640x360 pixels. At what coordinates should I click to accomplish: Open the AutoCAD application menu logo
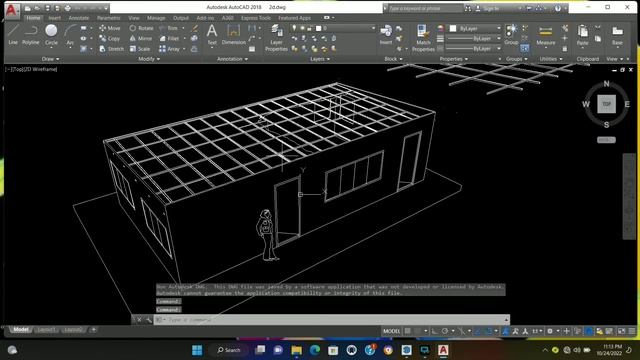pyautogui.click(x=11, y=10)
